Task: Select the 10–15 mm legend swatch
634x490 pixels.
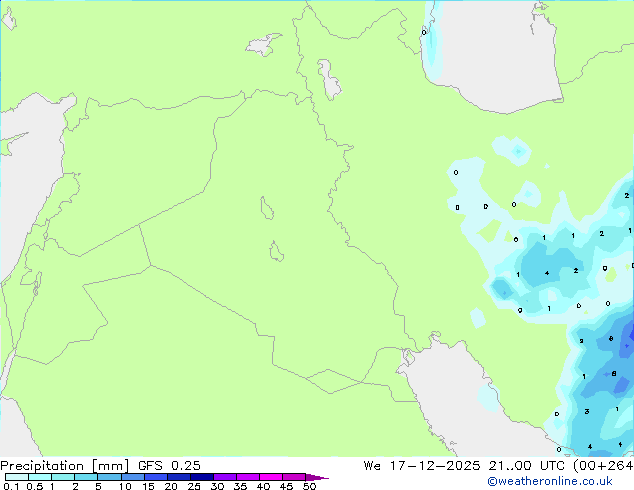Action: pyautogui.click(x=132, y=477)
